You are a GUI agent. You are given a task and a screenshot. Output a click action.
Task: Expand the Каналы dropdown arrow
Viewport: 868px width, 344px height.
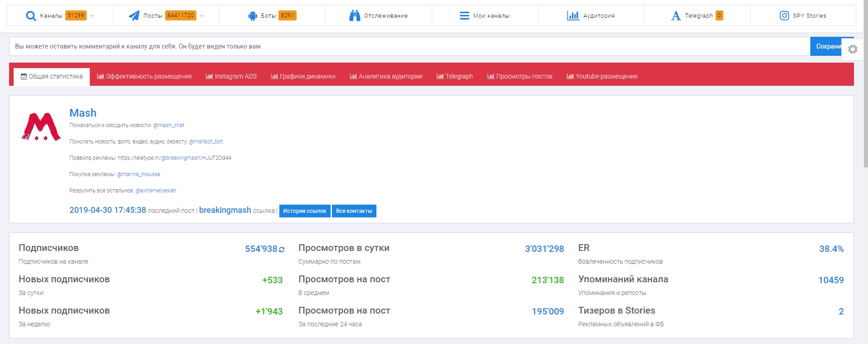coord(93,16)
